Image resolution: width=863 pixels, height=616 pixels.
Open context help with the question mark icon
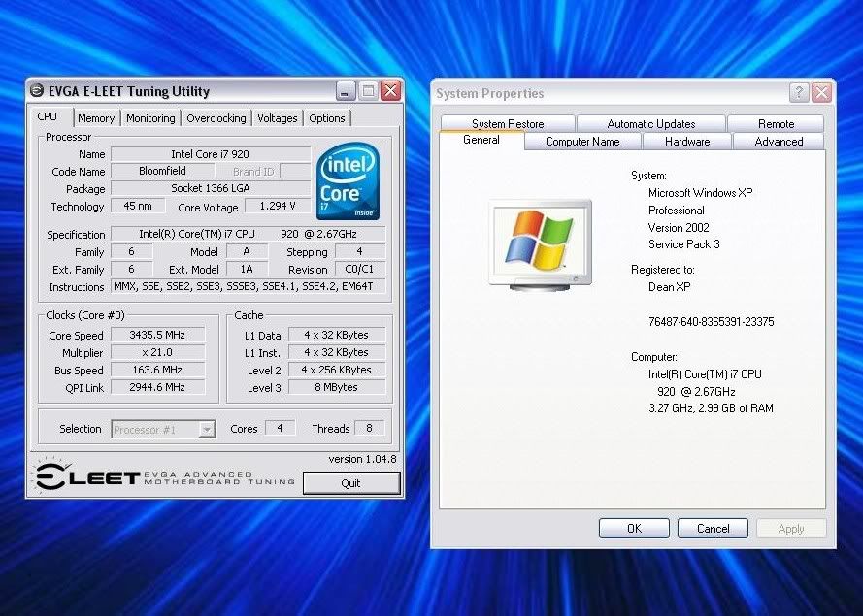click(x=798, y=92)
